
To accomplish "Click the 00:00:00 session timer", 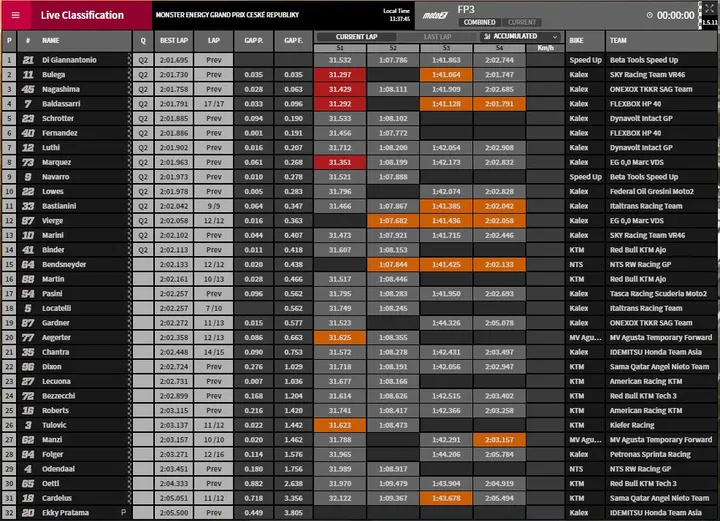I will (675, 15).
